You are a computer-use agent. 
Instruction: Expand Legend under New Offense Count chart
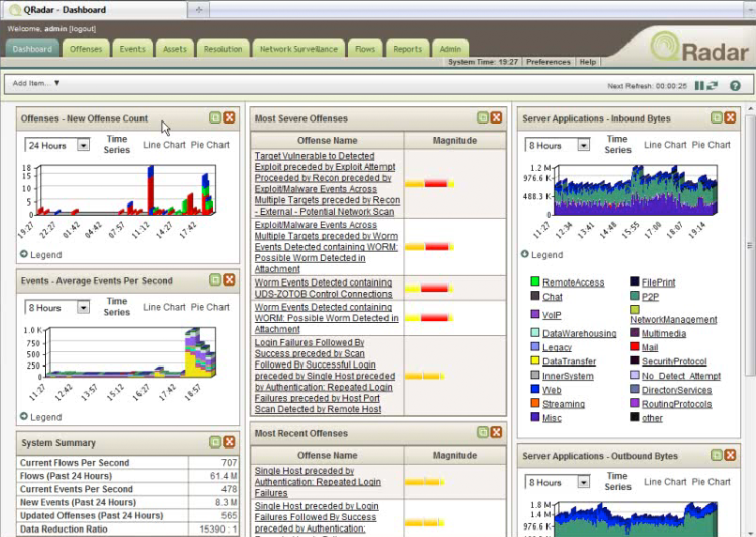tap(41, 254)
